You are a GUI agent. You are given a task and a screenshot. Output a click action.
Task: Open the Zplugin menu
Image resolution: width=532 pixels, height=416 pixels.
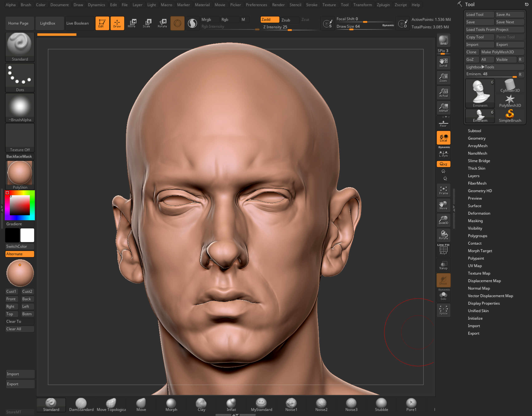pyautogui.click(x=383, y=5)
